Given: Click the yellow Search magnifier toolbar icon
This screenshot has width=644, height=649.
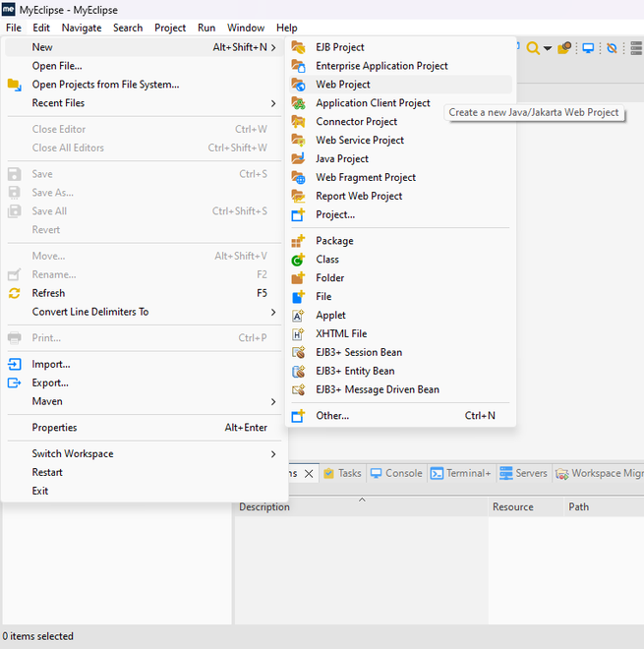Looking at the screenshot, I should click(x=533, y=48).
